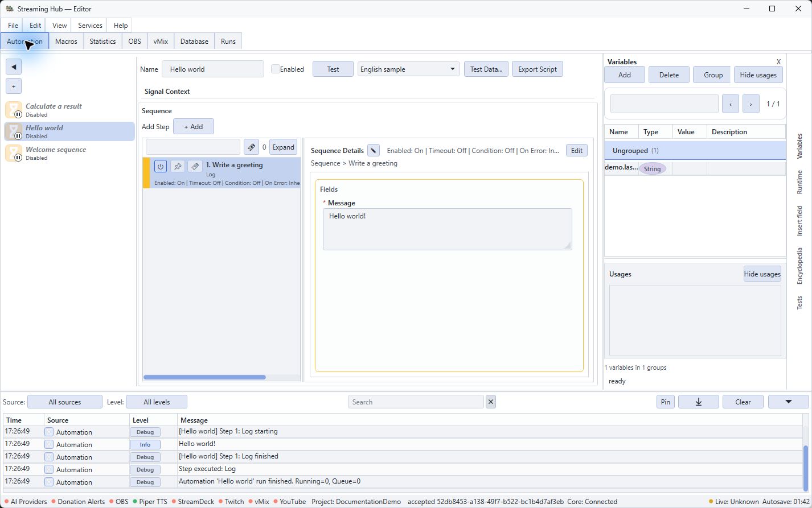Viewport: 812px width, 508px height.
Task: Open the All sources filter
Action: click(x=65, y=402)
